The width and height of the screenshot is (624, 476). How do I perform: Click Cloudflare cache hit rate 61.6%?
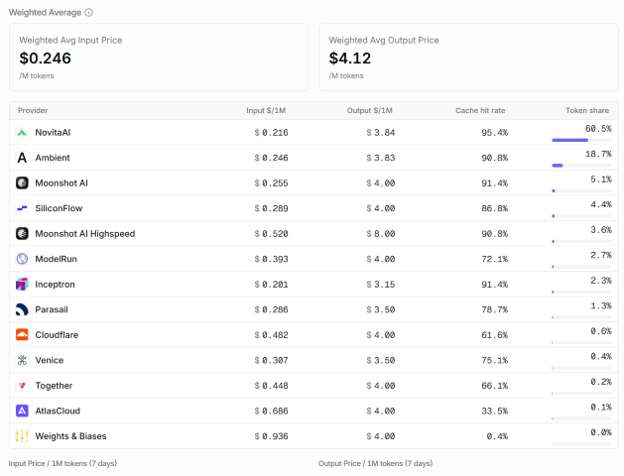click(495, 335)
